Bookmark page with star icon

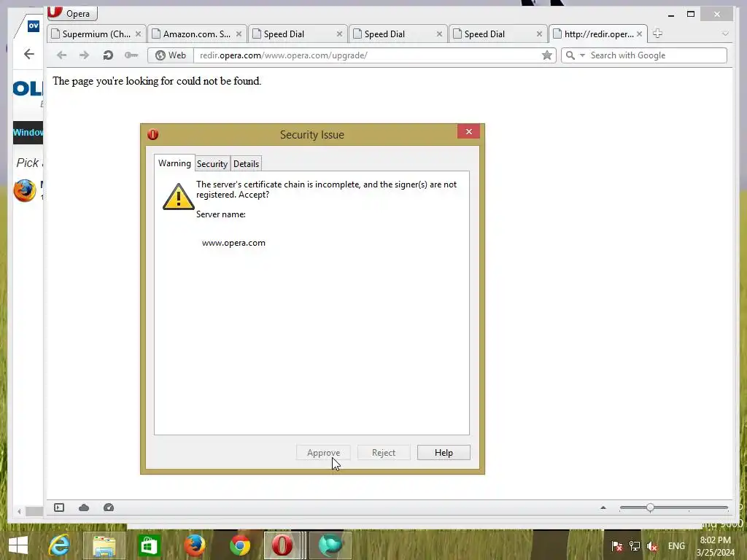click(547, 55)
